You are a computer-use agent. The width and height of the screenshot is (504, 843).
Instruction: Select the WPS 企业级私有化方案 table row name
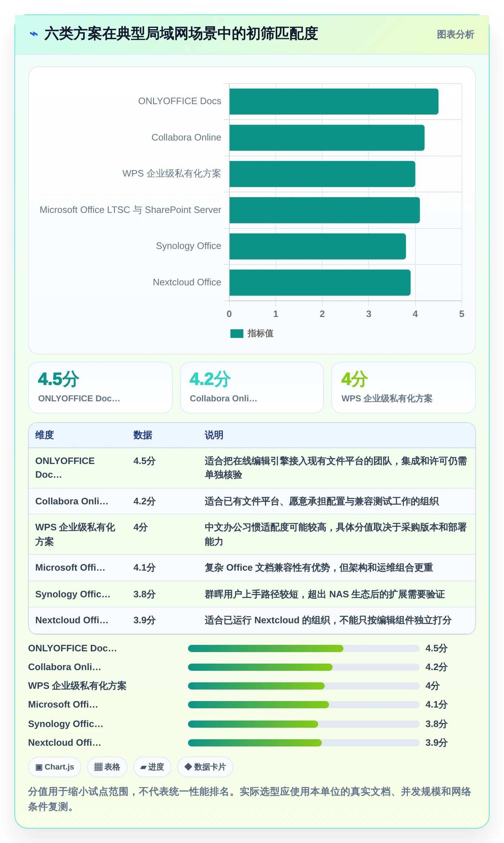[x=75, y=534]
